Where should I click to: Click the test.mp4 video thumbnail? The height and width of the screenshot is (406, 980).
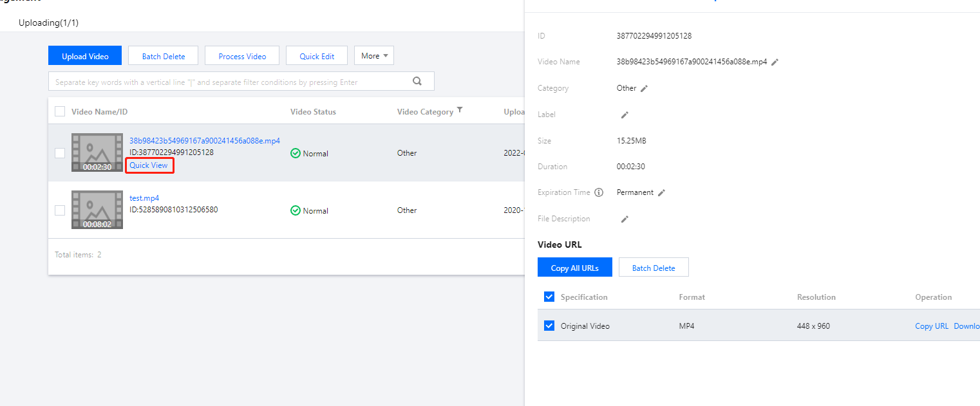pos(97,210)
